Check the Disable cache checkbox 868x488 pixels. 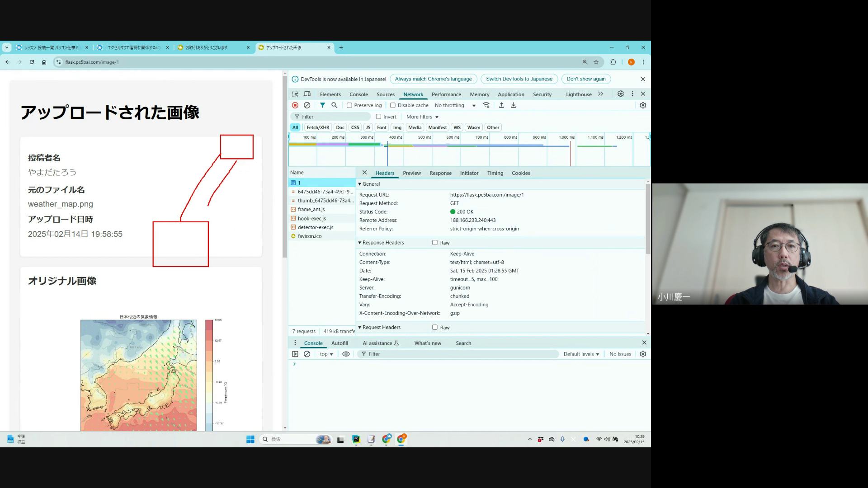[393, 105]
